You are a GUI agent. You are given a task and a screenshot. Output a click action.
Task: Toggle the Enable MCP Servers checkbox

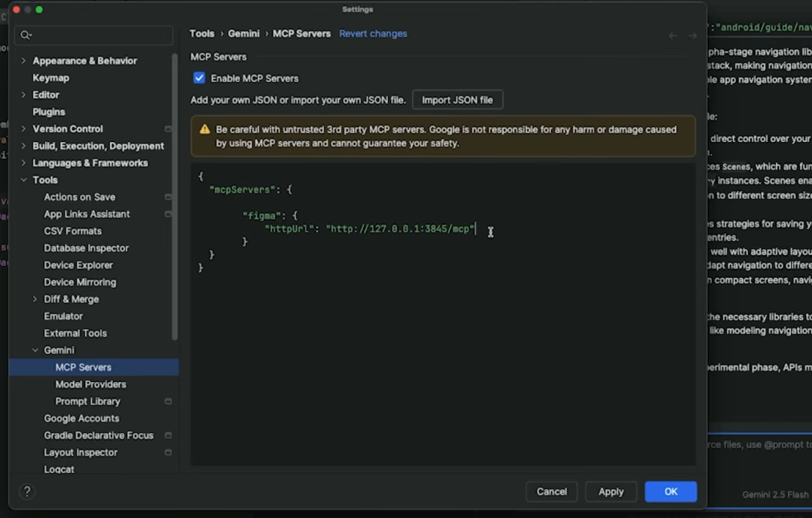coord(198,77)
